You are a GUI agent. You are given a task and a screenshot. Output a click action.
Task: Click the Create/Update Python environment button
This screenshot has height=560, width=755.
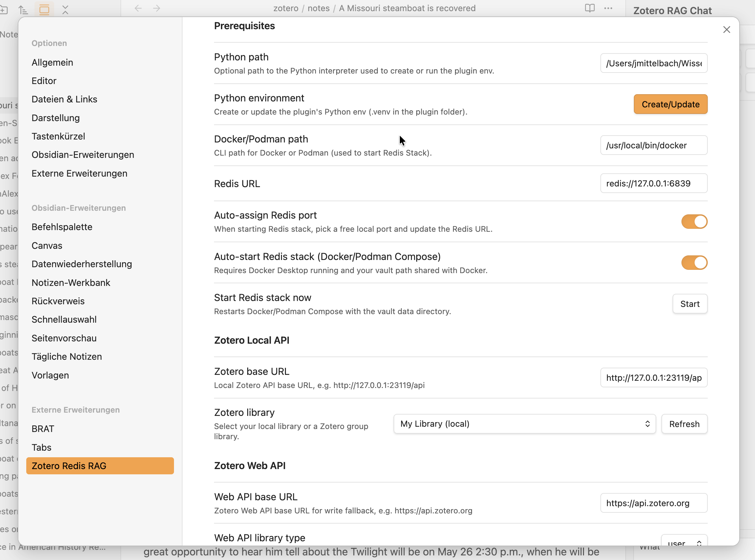click(670, 104)
